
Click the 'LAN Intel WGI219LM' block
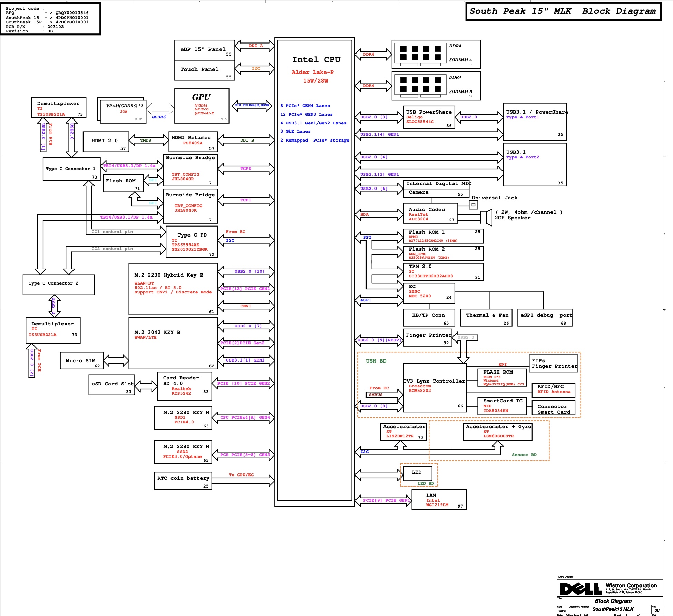(x=439, y=499)
